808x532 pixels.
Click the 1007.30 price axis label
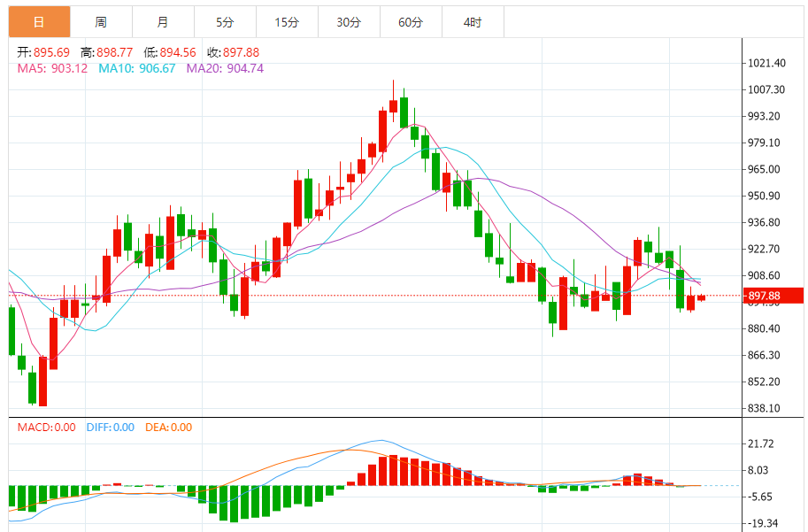point(766,89)
